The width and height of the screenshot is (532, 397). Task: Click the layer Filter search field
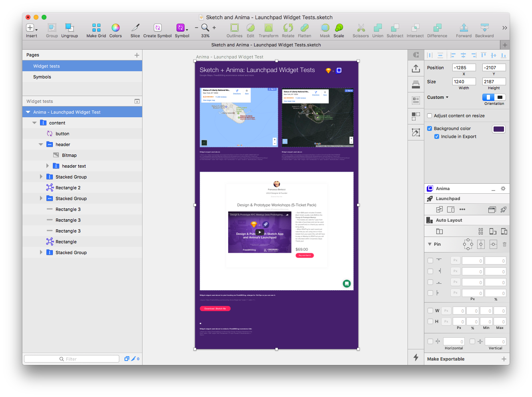72,359
